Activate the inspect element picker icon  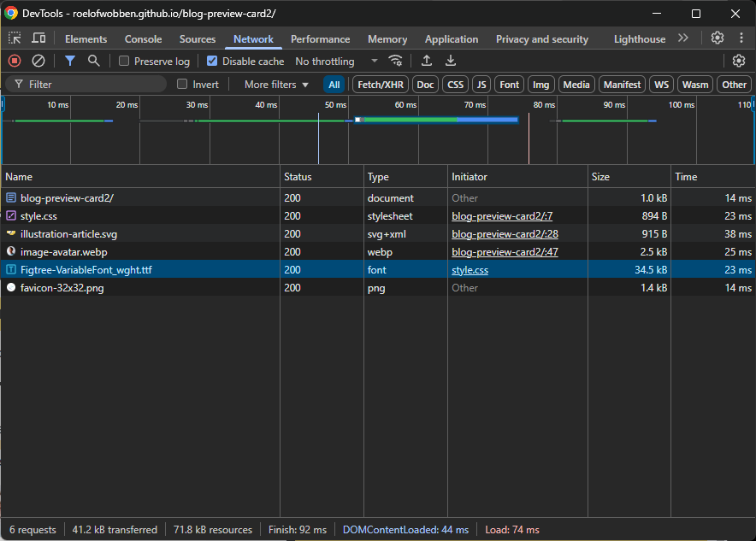click(x=15, y=38)
